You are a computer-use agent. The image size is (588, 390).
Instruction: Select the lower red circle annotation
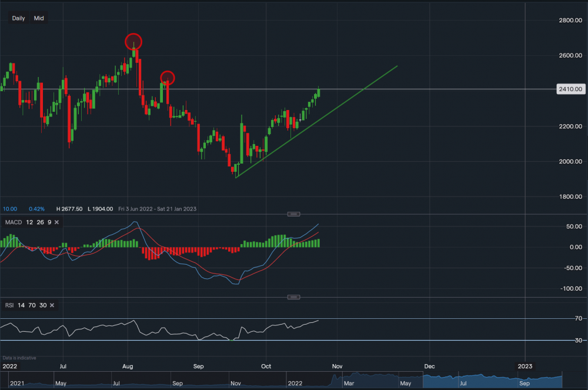tap(168, 77)
